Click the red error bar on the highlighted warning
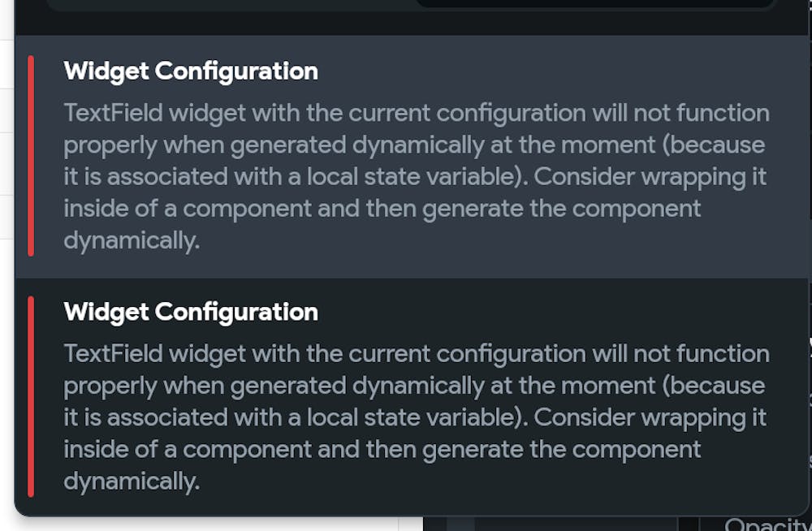This screenshot has width=812, height=531. coord(31,156)
